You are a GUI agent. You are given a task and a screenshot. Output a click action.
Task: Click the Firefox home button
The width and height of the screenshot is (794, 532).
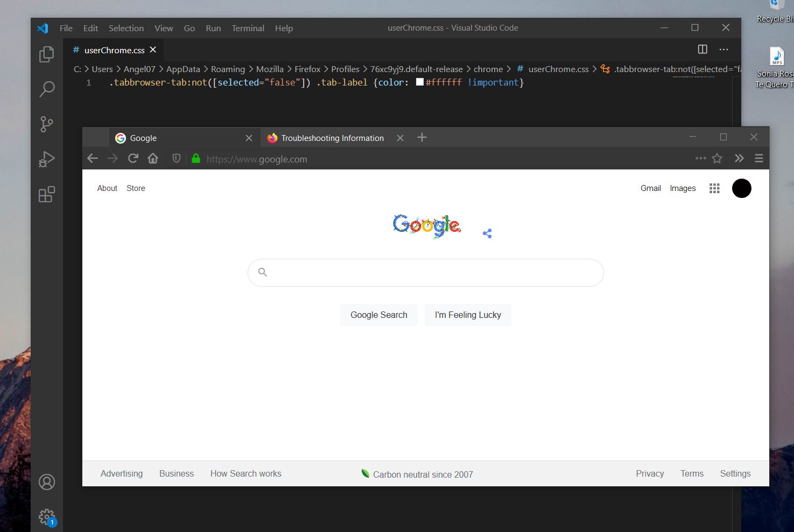click(153, 158)
